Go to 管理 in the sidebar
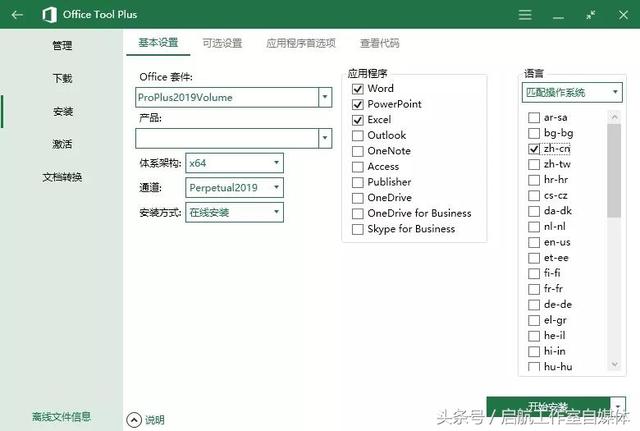Viewport: 640px width, 431px height. pos(62,45)
